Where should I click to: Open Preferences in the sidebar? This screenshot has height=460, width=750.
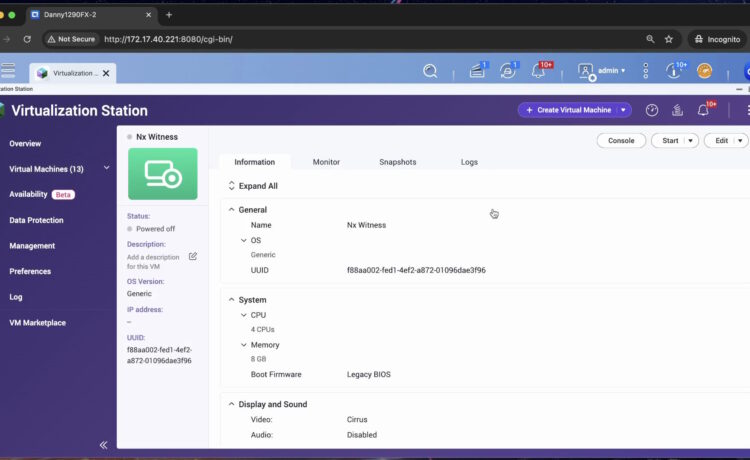30,271
